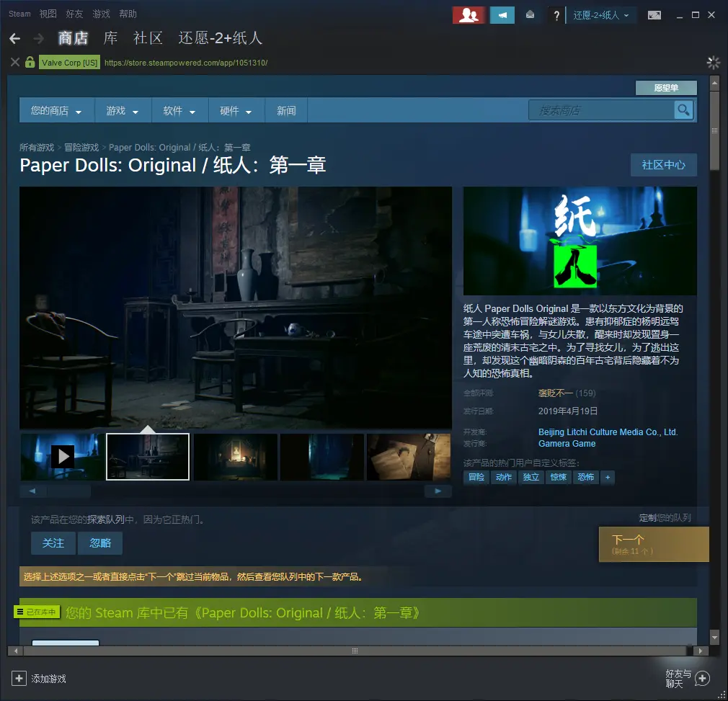The height and width of the screenshot is (701, 728).
Task: Click the page scroll down arrow
Action: pos(714,638)
